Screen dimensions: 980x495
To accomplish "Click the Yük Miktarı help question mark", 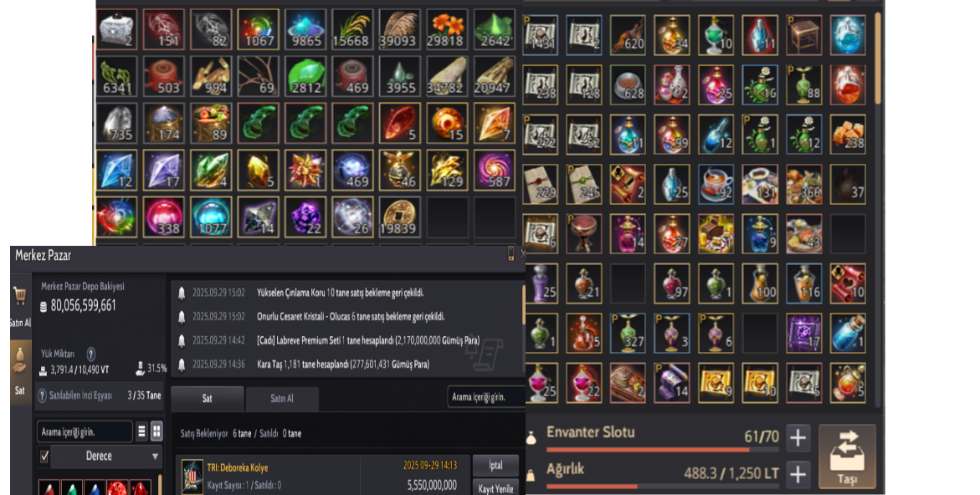I will click(90, 354).
